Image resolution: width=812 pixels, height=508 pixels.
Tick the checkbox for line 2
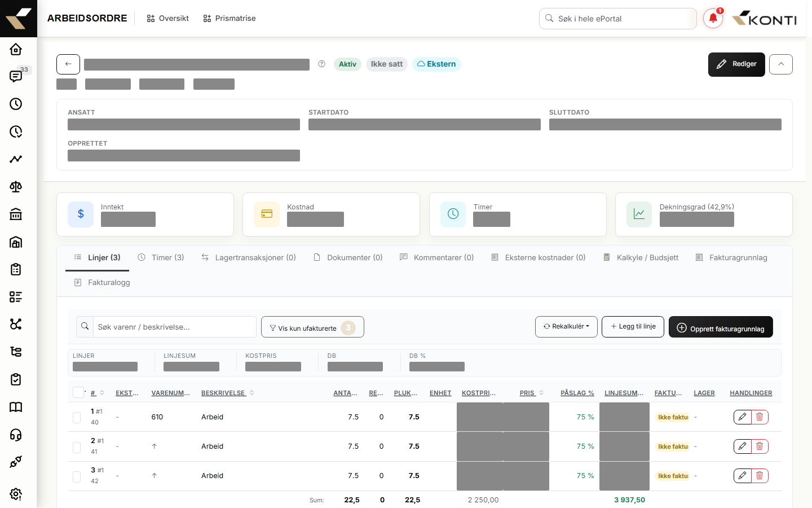[77, 447]
